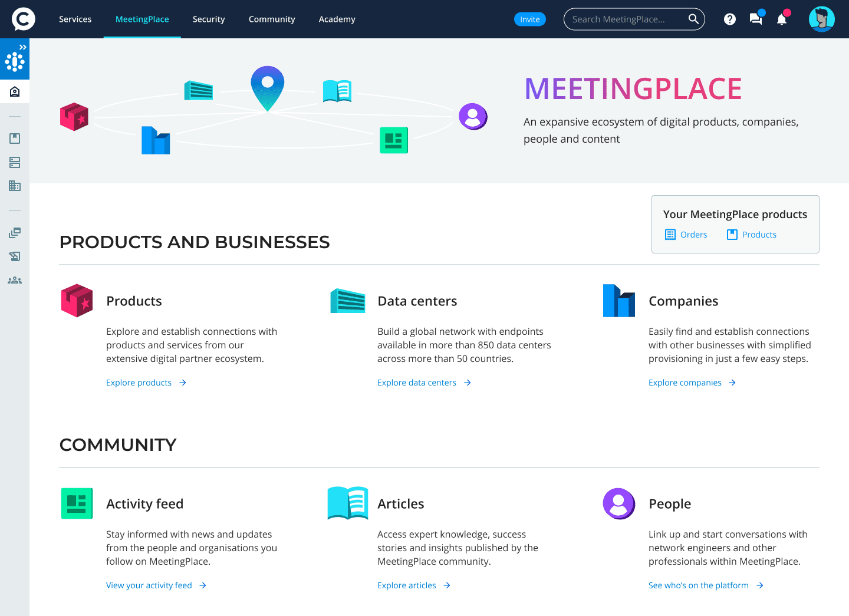Click the user avatar in top bar
849x616 pixels.
(x=821, y=19)
